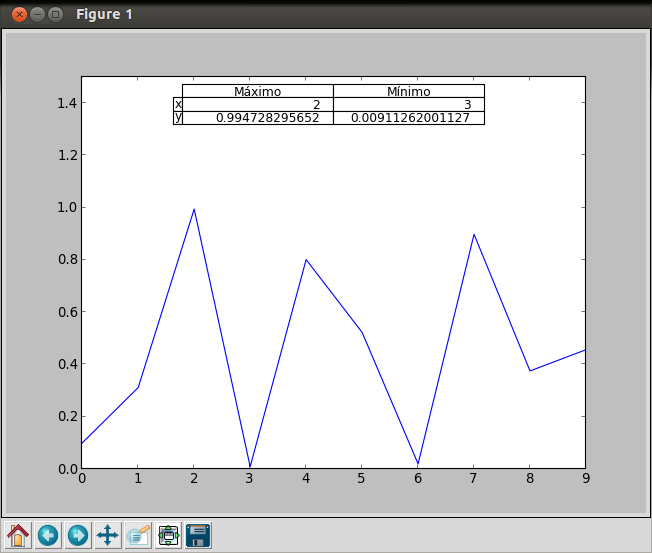The height and width of the screenshot is (553, 652).
Task: Maximize the Figure 1 window
Action: (55, 15)
